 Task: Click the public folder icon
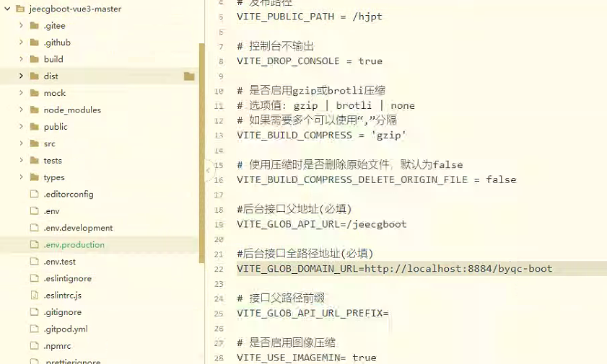35,126
